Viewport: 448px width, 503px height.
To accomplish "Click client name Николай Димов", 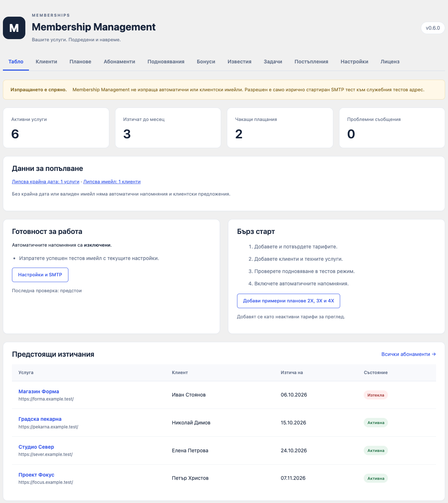I will 191,423.
